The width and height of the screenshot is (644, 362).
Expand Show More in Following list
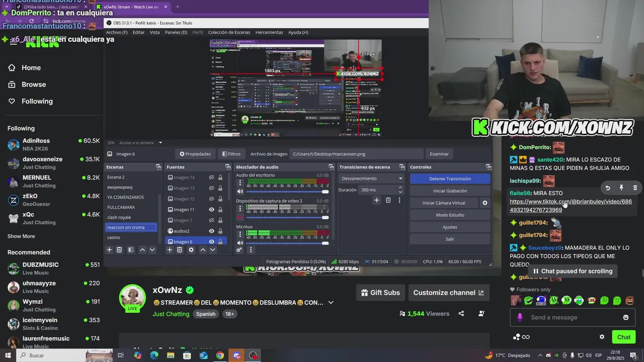click(21, 236)
